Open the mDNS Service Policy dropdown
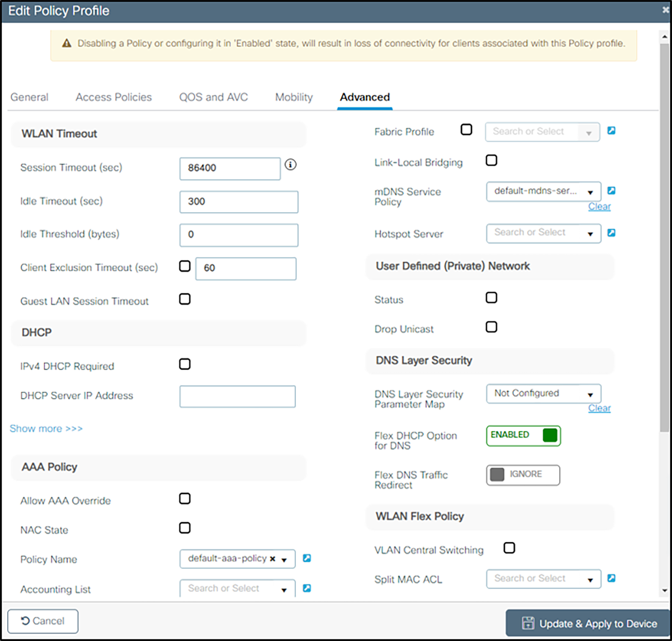Image resolution: width=672 pixels, height=641 pixels. pos(591,192)
